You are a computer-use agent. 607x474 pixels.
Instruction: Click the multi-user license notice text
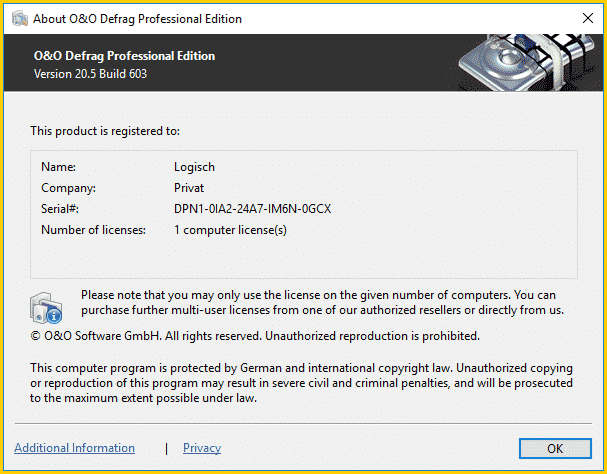pos(322,303)
